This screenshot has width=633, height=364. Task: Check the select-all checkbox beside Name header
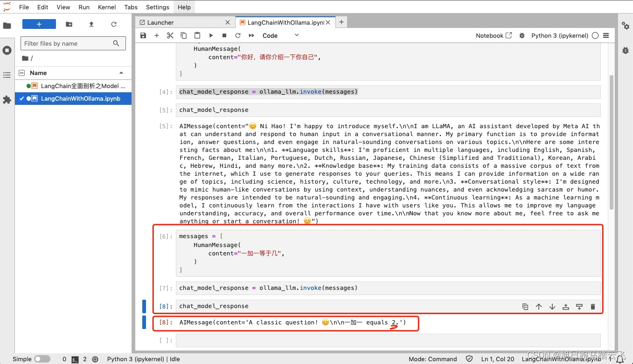click(21, 73)
